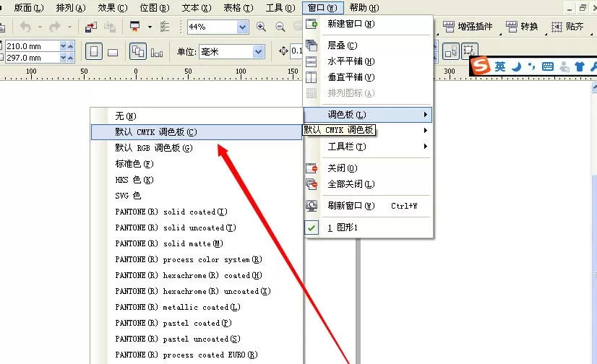This screenshot has width=597, height=364.
Task: Click the 水平平铺 tile horizontally icon
Action: pyautogui.click(x=312, y=61)
